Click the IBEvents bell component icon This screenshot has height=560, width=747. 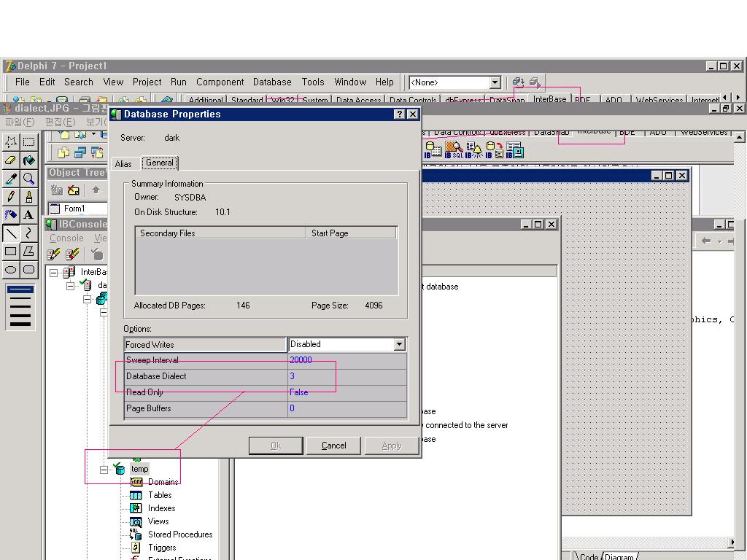tap(474, 150)
